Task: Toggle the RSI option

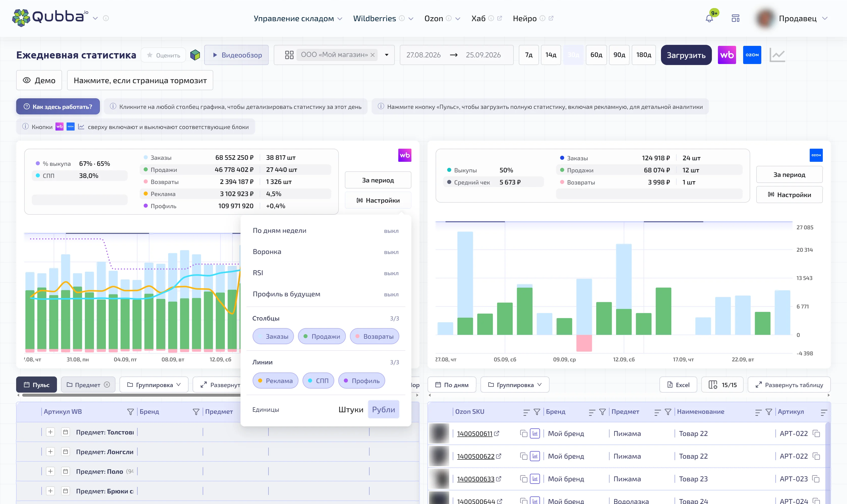Action: pyautogui.click(x=325, y=273)
